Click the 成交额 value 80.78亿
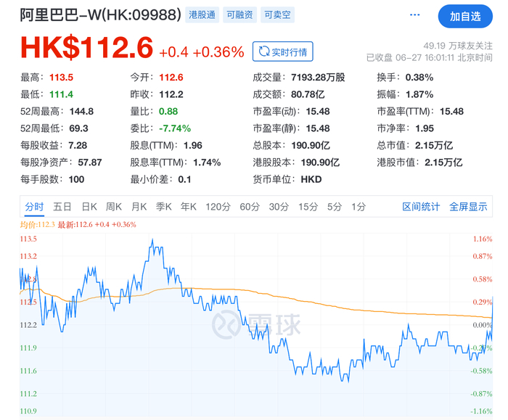The height and width of the screenshot is (420, 508). pos(308,94)
